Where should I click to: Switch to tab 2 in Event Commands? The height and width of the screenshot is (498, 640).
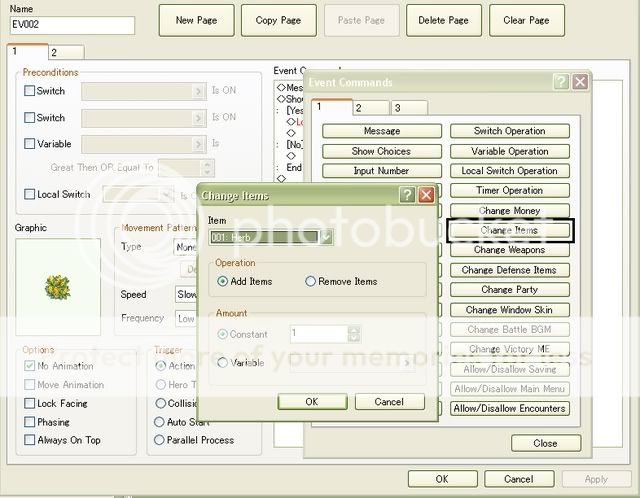[359, 108]
